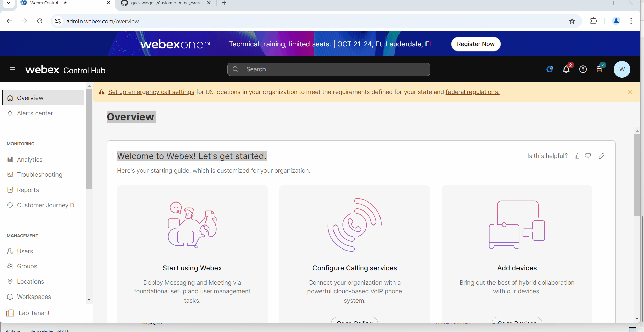Open the Reports section
The image size is (644, 332).
(28, 190)
